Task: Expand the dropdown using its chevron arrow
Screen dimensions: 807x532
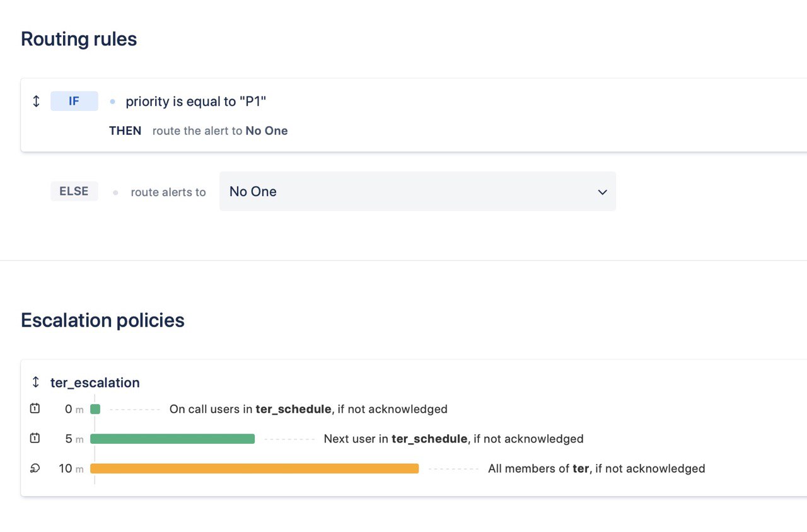Action: pyautogui.click(x=602, y=192)
